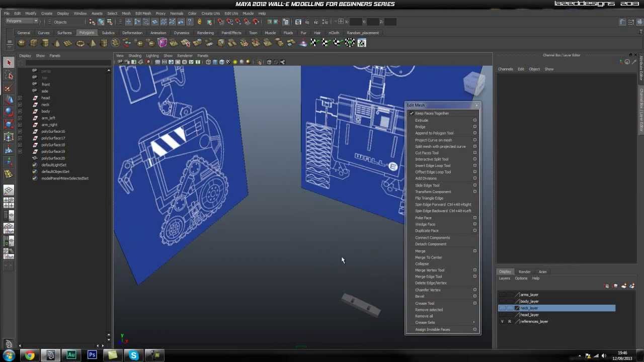644x362 pixels.
Task: Expand the arm_left node in outliner
Action: 20,118
